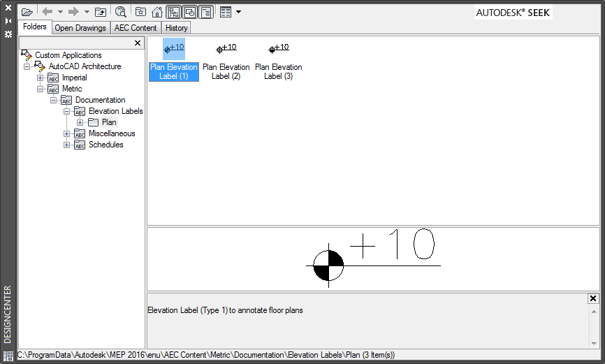Viewport: 605px width, 364px height.
Task: Open the Search tool icon
Action: point(121,13)
